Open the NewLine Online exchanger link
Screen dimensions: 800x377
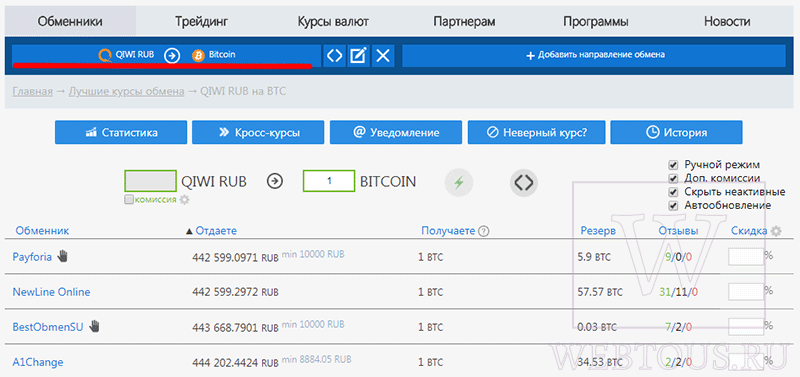(51, 292)
